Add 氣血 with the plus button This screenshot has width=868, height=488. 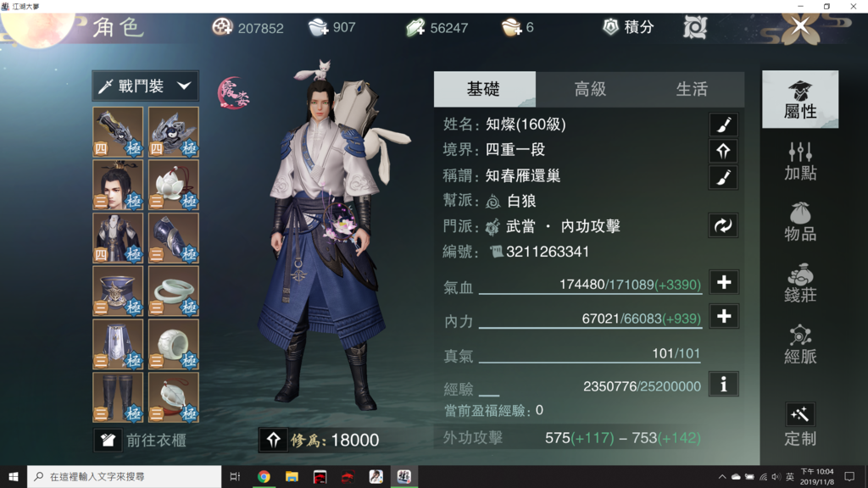coord(724,283)
